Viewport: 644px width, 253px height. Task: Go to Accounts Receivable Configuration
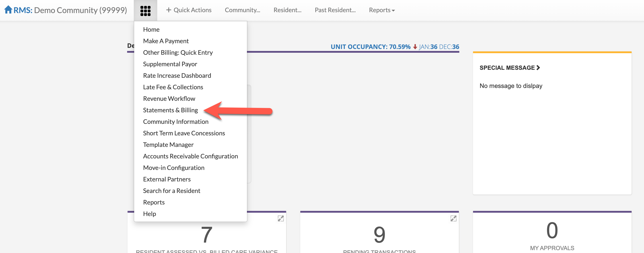(190, 156)
